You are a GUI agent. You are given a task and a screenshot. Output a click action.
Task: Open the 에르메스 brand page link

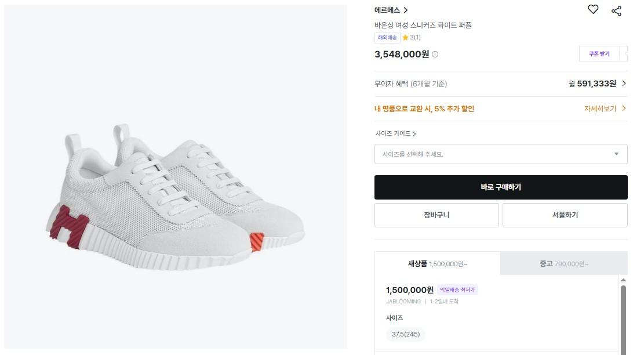pyautogui.click(x=391, y=10)
